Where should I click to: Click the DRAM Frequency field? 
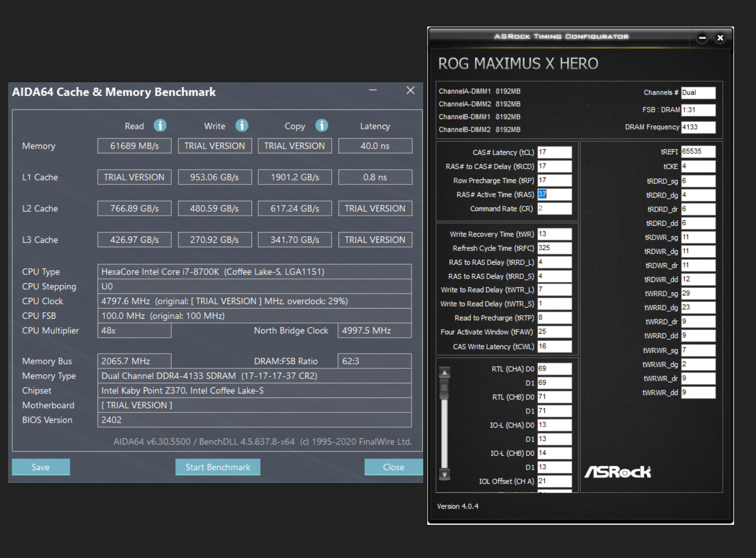pyautogui.click(x=698, y=127)
